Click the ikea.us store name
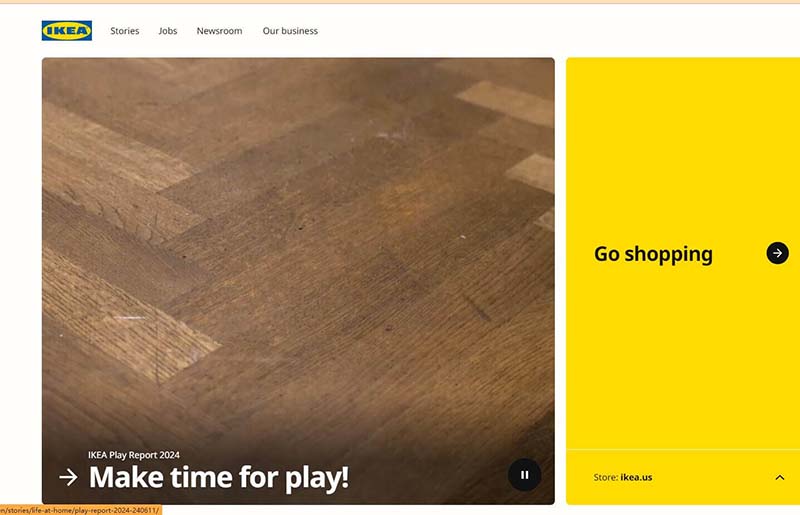 click(636, 478)
